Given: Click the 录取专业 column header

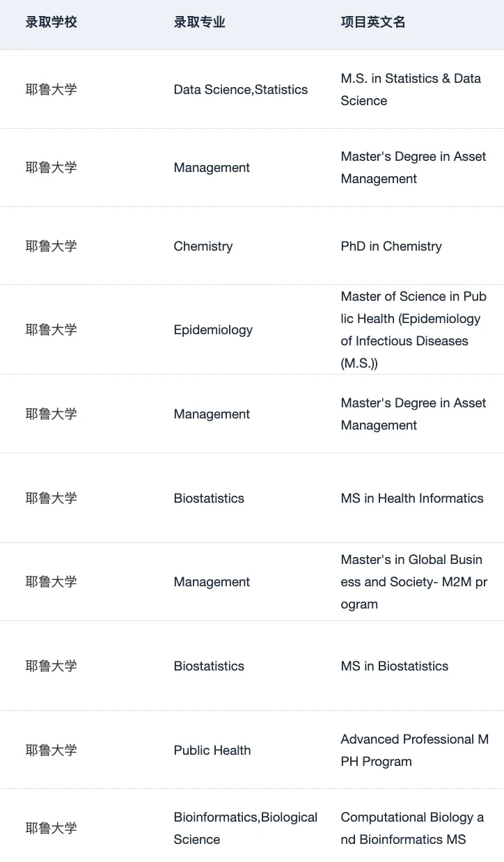Looking at the screenshot, I should (x=199, y=22).
